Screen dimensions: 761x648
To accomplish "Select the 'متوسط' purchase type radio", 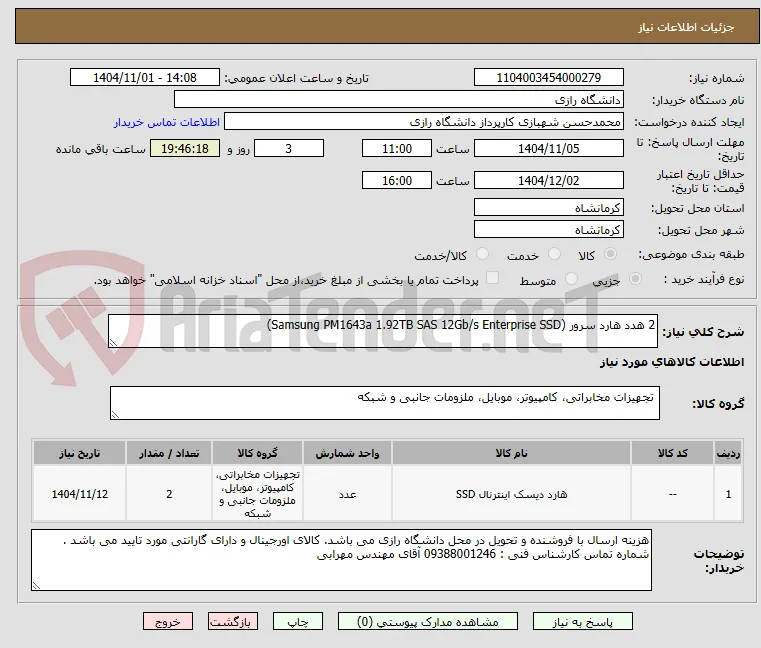I will point(571,279).
